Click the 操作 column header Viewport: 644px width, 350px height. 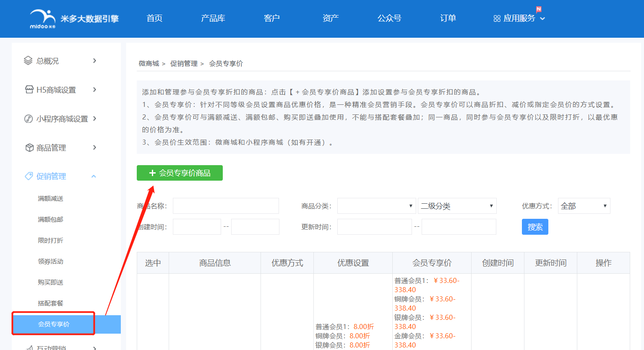point(603,263)
